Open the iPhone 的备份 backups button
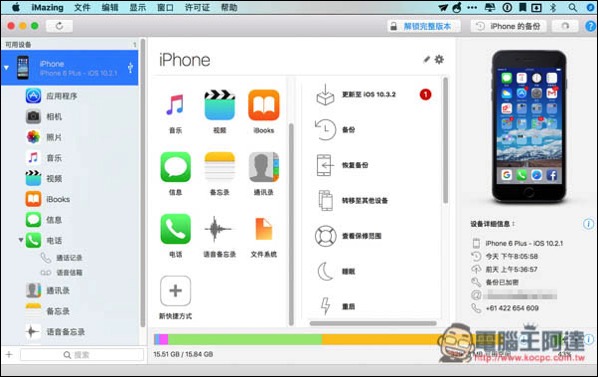 (509, 26)
